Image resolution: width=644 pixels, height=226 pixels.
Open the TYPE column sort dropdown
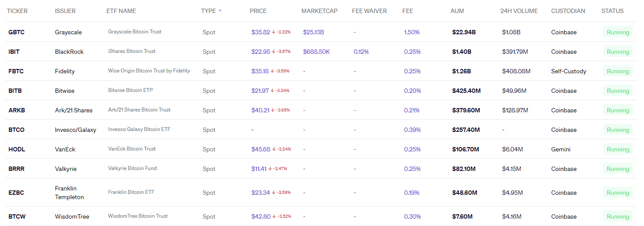pos(220,11)
